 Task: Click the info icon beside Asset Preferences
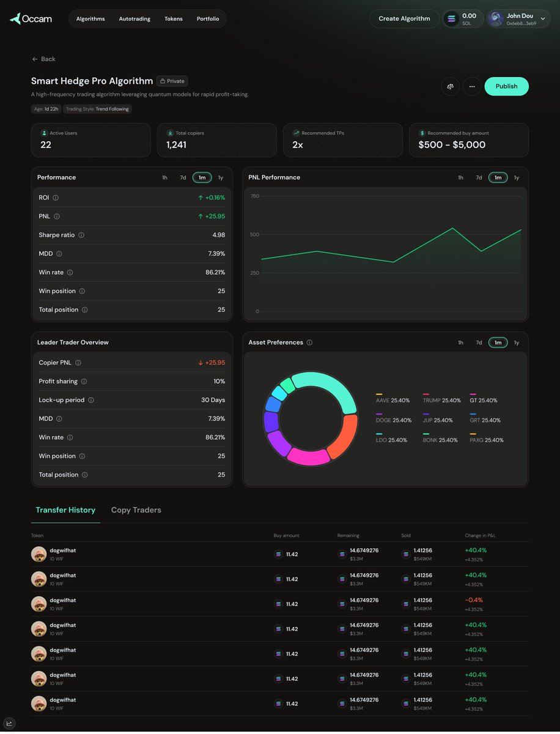tap(309, 343)
